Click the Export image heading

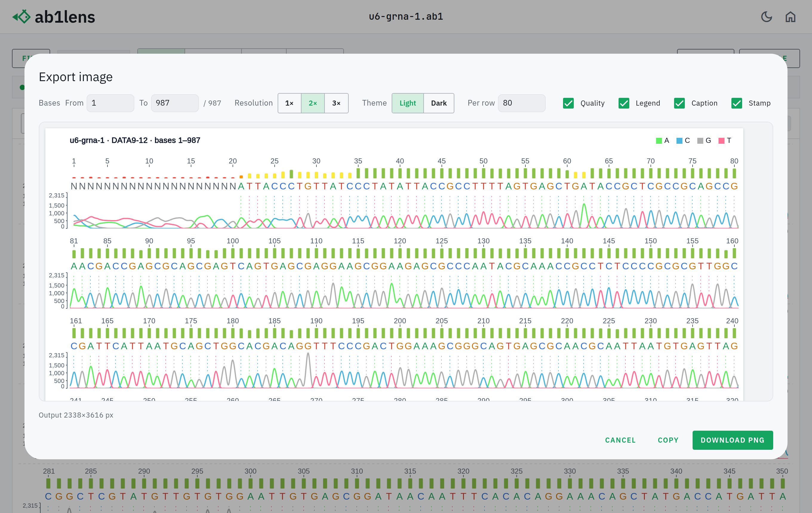pyautogui.click(x=76, y=77)
